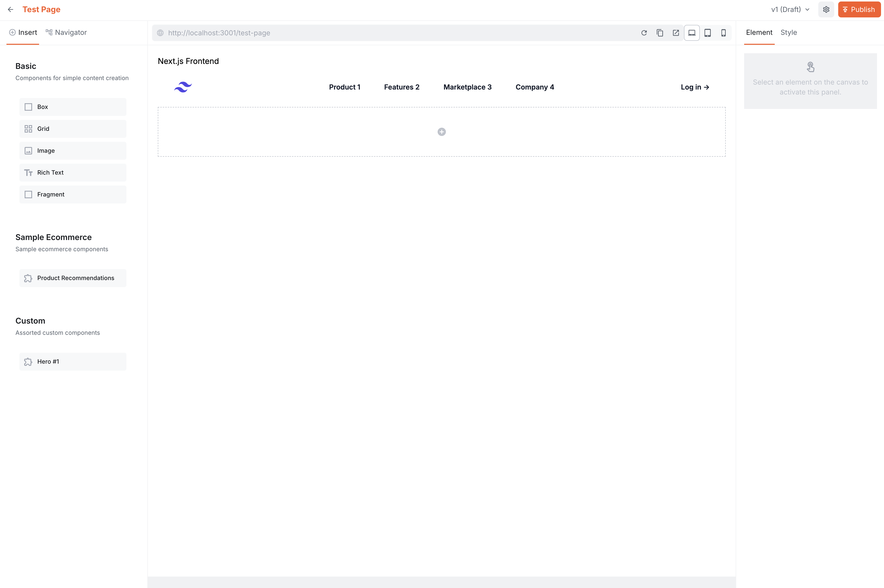
Task: Select the Box component
Action: click(72, 106)
